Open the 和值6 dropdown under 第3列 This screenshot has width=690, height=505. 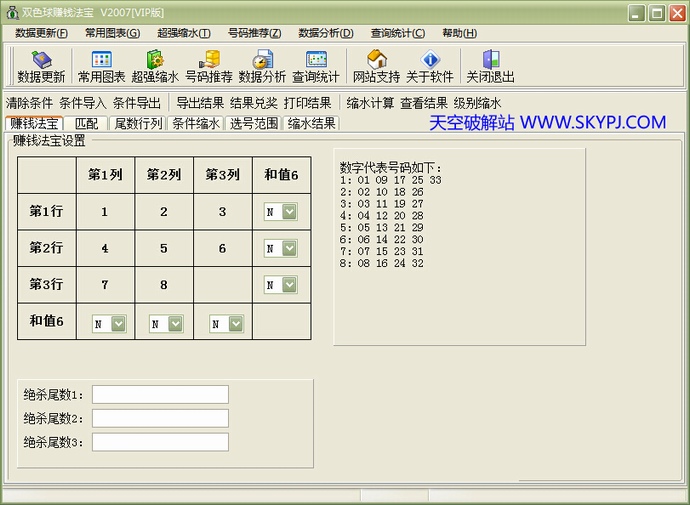pyautogui.click(x=234, y=323)
